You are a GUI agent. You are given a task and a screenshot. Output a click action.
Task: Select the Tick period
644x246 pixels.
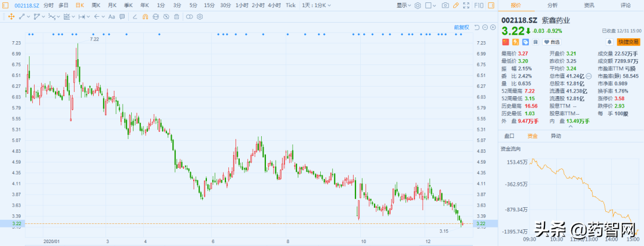(x=291, y=5)
